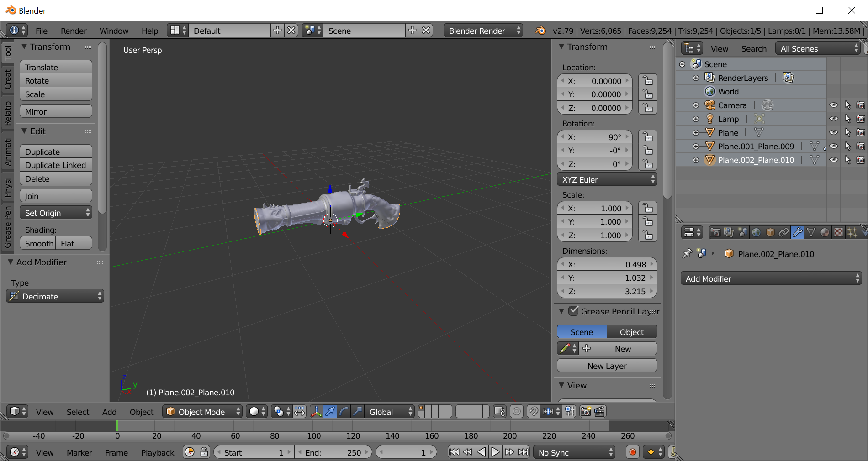
Task: Click the Render properties camera icon
Action: point(715,233)
